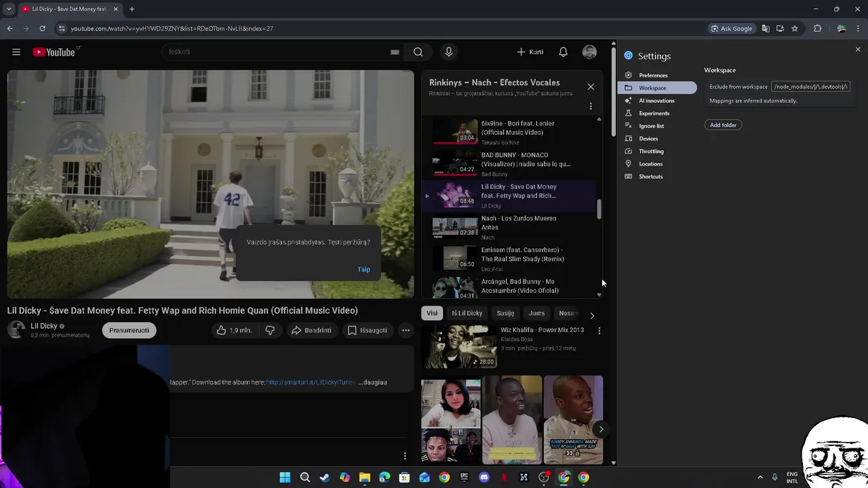Open options for Wiz Khalifa Power Mix

[x=599, y=331]
